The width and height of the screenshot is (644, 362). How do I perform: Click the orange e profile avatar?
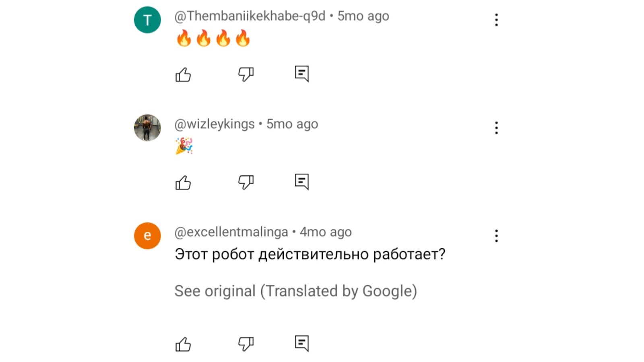pos(147,236)
